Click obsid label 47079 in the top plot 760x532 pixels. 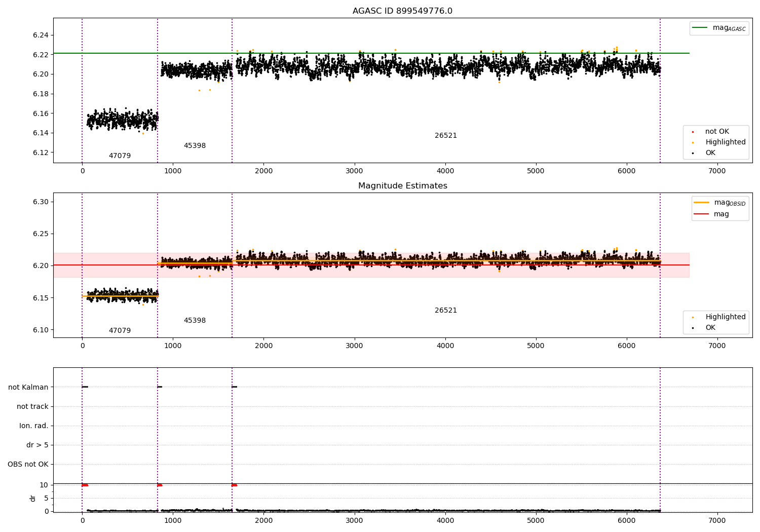120,156
